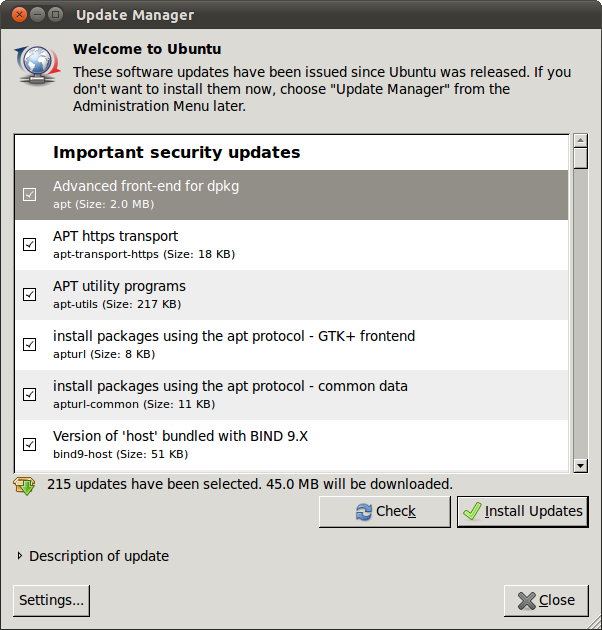602x630 pixels.
Task: Toggle the apturl-common update checkbox
Action: [x=30, y=394]
